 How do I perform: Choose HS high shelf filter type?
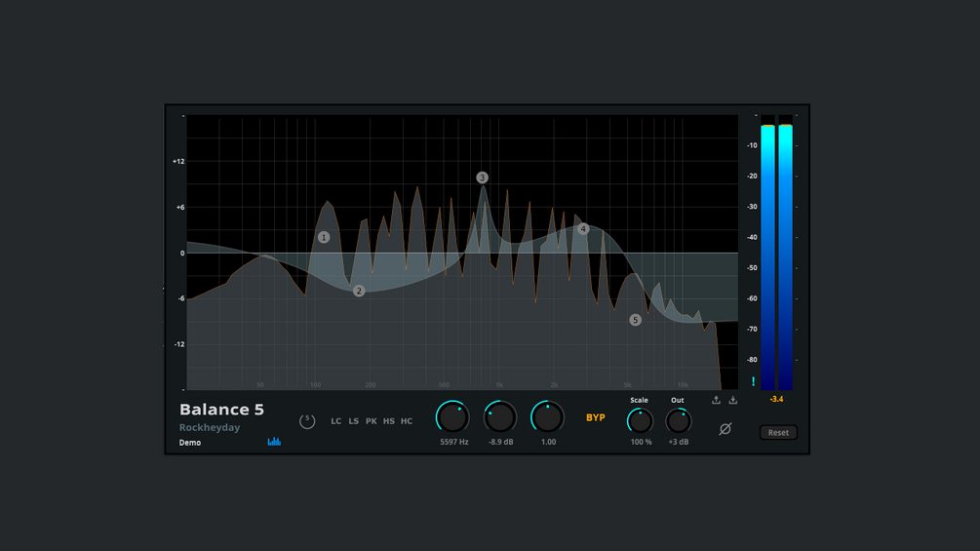tap(389, 421)
